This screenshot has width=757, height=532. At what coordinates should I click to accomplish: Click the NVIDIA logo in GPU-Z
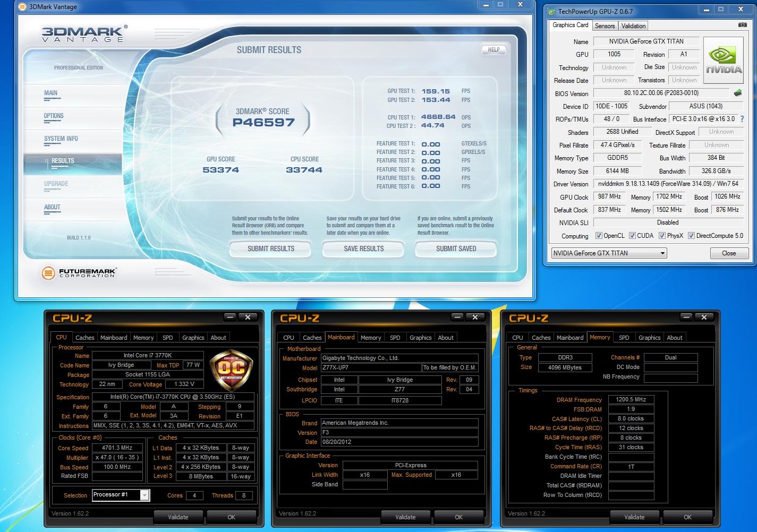tap(724, 61)
